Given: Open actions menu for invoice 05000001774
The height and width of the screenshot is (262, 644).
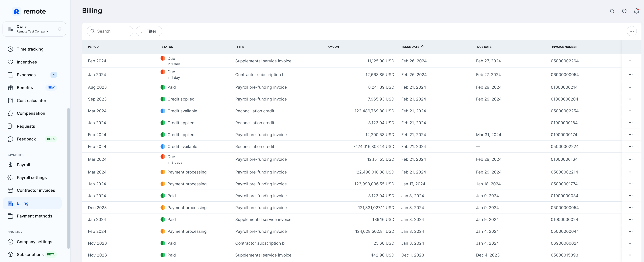Looking at the screenshot, I should point(631,184).
